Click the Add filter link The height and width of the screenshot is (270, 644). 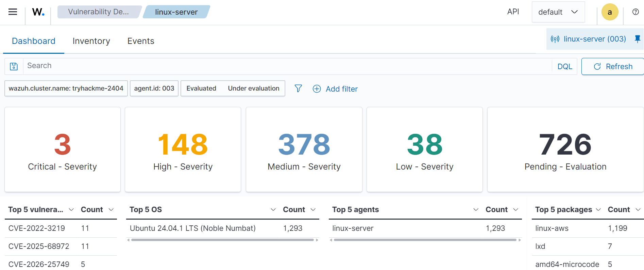341,89
